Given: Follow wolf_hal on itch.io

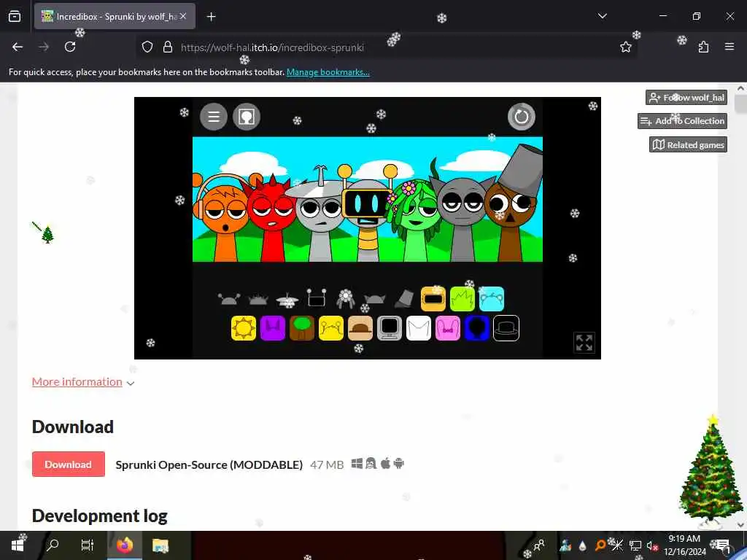Looking at the screenshot, I should (x=686, y=98).
